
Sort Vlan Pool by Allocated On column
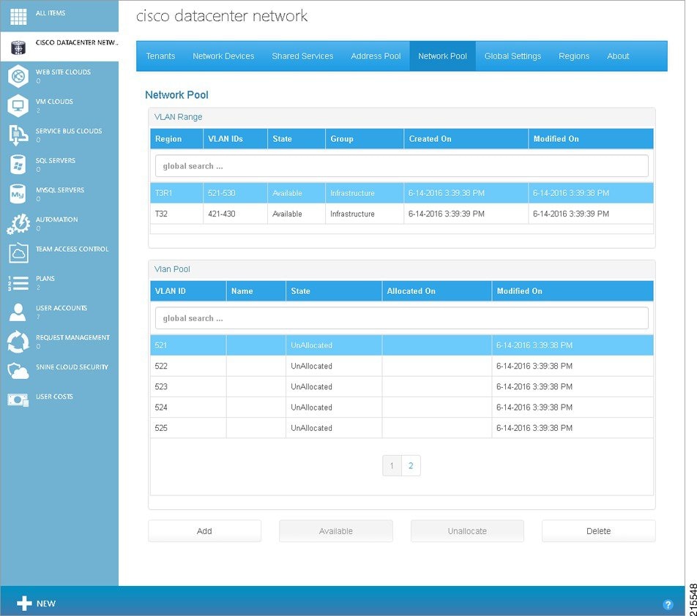(437, 291)
